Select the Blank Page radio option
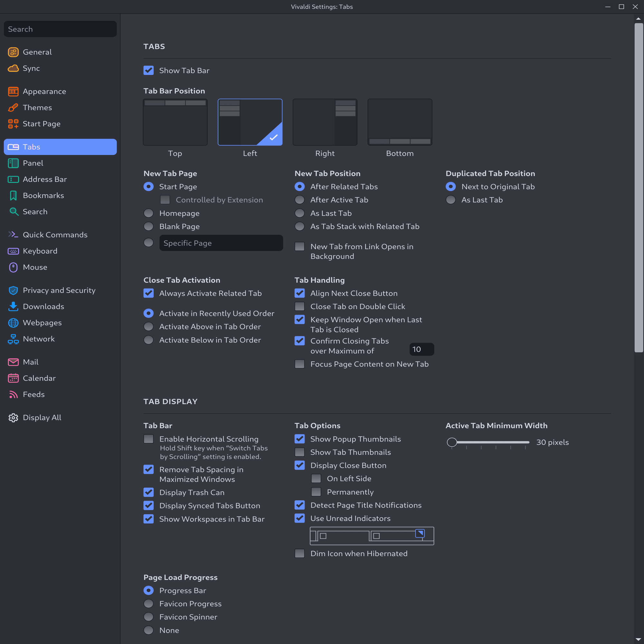Image resolution: width=644 pixels, height=644 pixels. point(148,226)
